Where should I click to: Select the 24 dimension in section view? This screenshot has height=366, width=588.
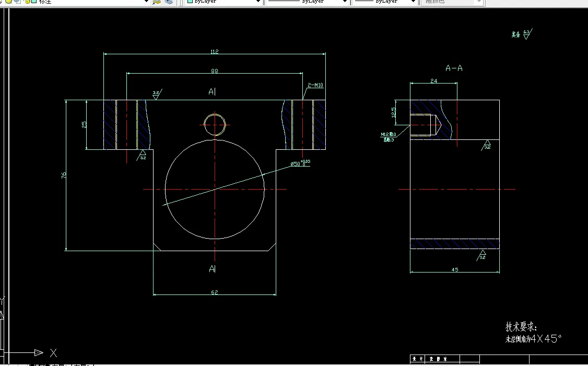click(x=434, y=80)
